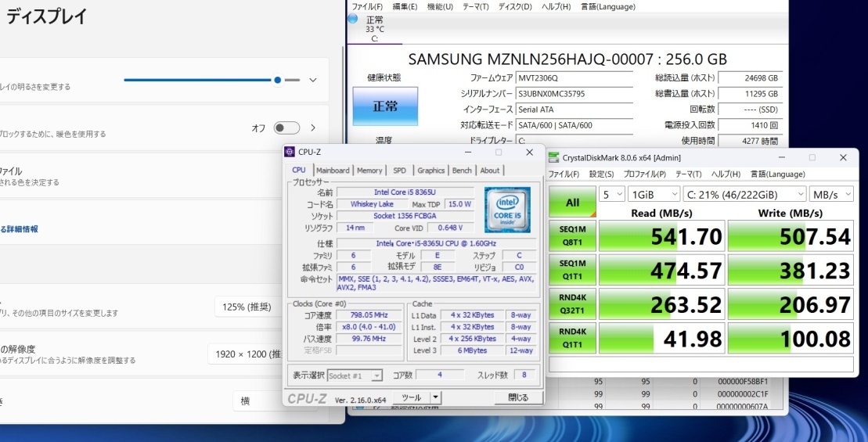
Task: Click the 閉じる button in CPU-Z
Action: (518, 397)
